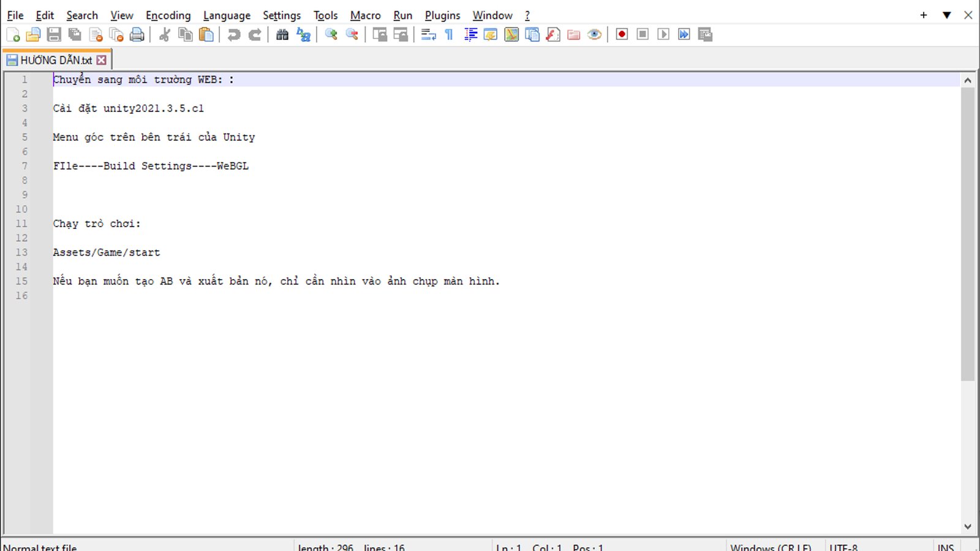Click the Zoom In magnifier icon

coord(331,35)
